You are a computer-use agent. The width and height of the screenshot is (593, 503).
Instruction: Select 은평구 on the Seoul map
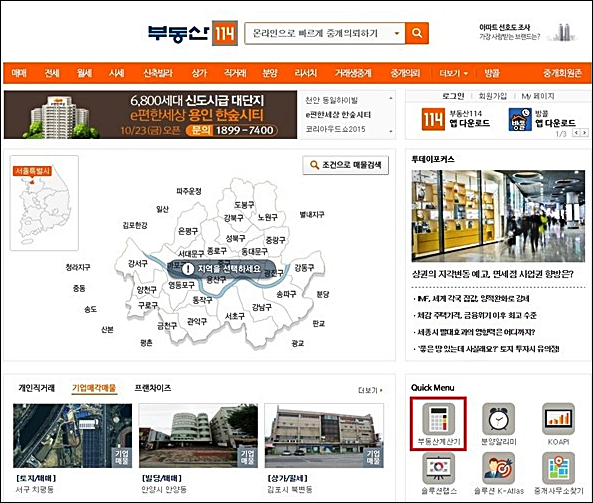point(188,231)
